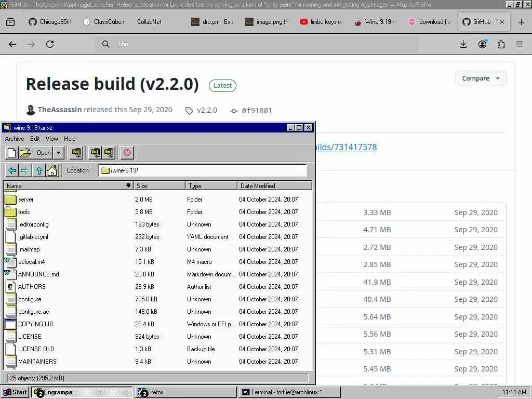Select the LICENSE file icon

click(x=11, y=337)
